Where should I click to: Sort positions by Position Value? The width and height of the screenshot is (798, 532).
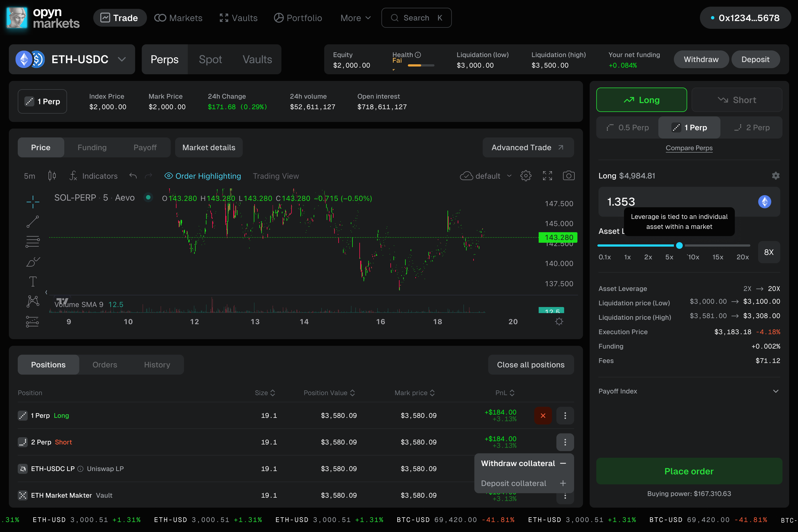coord(329,393)
